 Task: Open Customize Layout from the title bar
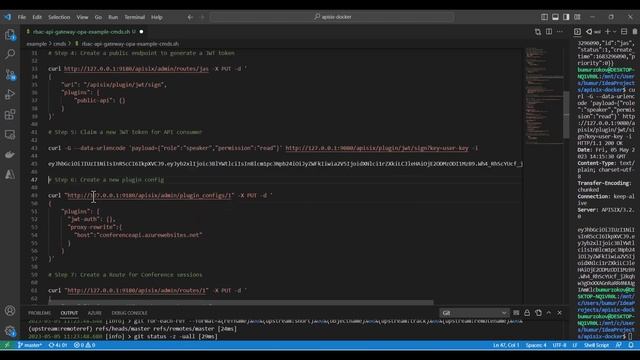(x=577, y=17)
